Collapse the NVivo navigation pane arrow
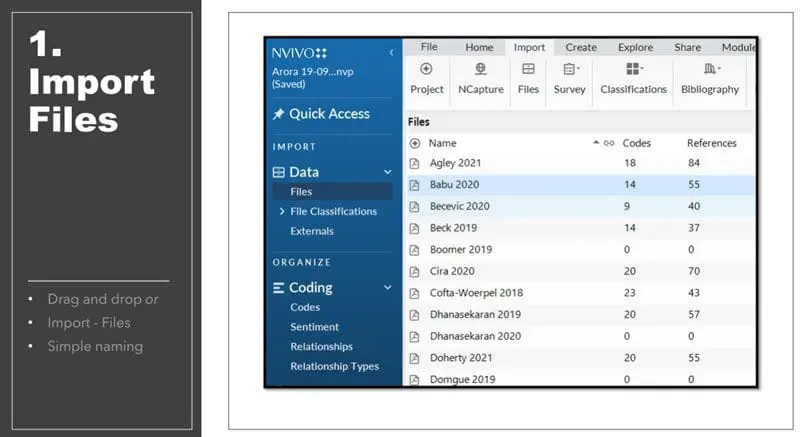 coord(391,53)
